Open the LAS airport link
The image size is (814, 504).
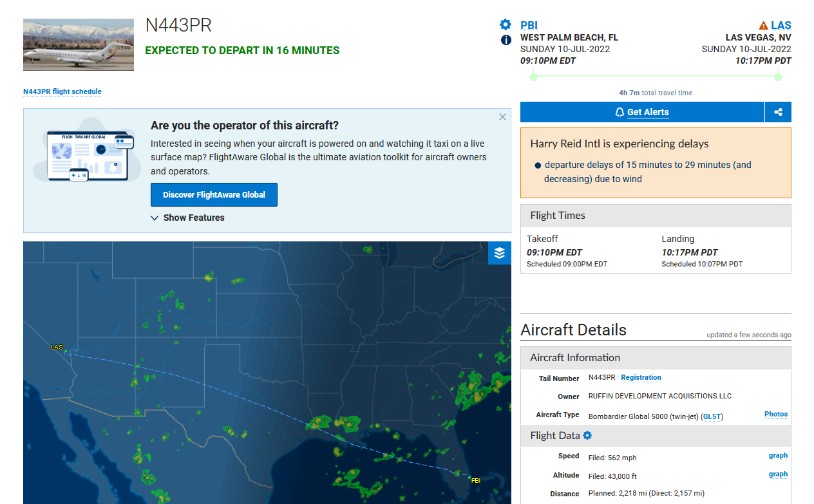point(781,26)
